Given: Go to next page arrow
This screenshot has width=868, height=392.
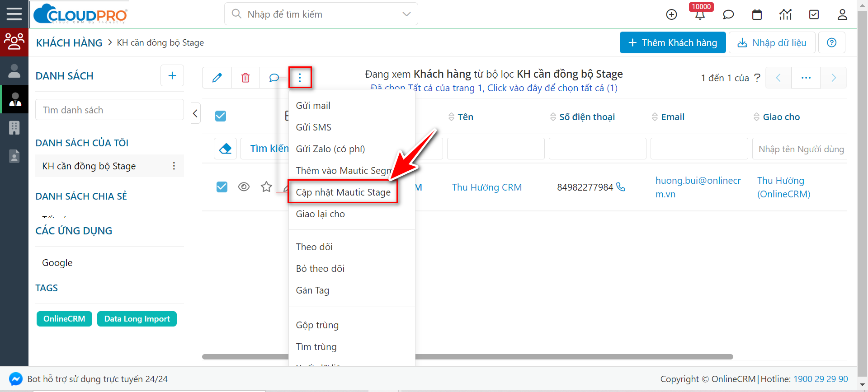Looking at the screenshot, I should (x=834, y=78).
